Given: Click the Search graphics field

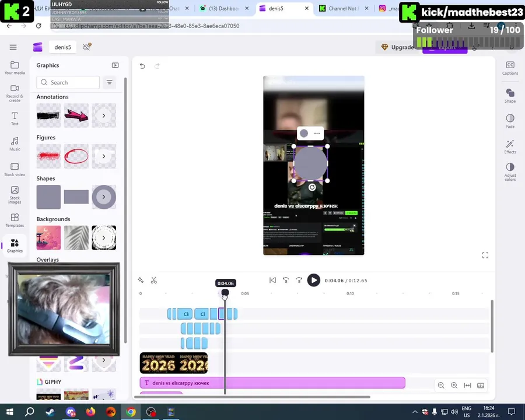Looking at the screenshot, I should point(68,82).
